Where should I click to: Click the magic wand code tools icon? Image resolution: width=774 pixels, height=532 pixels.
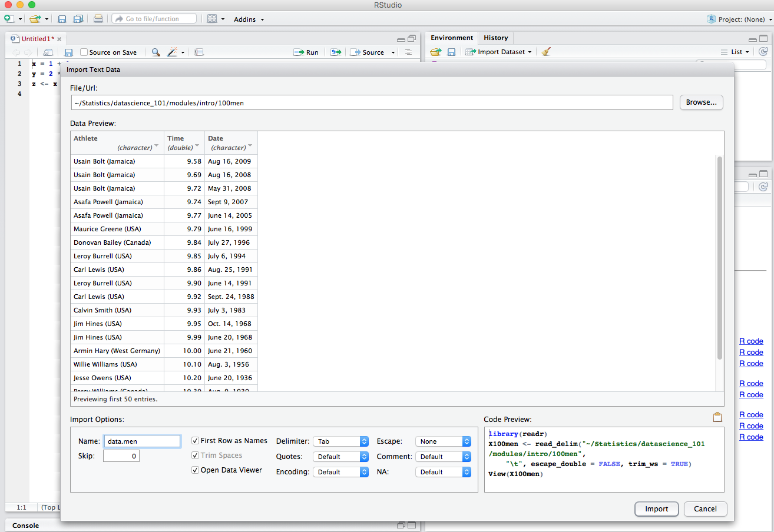click(172, 52)
